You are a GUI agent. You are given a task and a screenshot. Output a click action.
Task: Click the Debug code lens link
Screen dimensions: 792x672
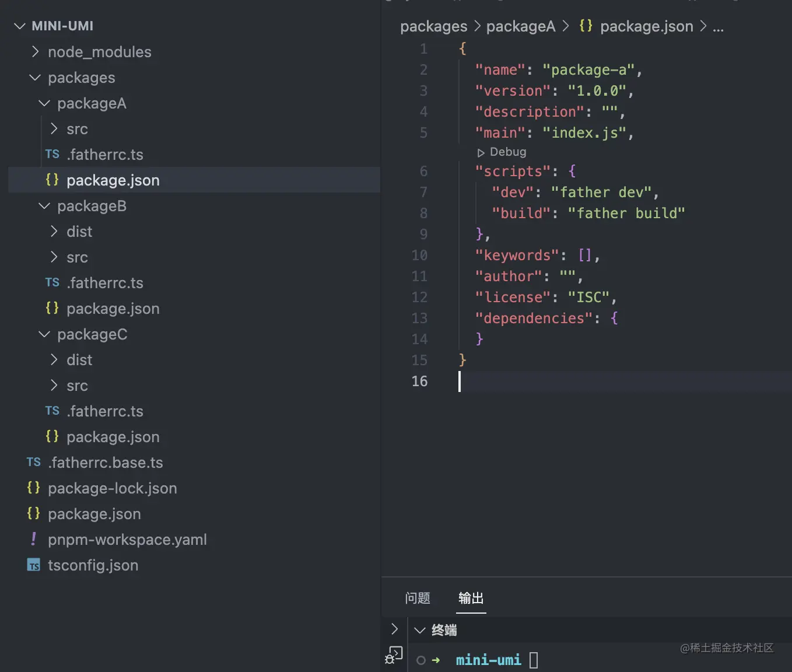507,152
